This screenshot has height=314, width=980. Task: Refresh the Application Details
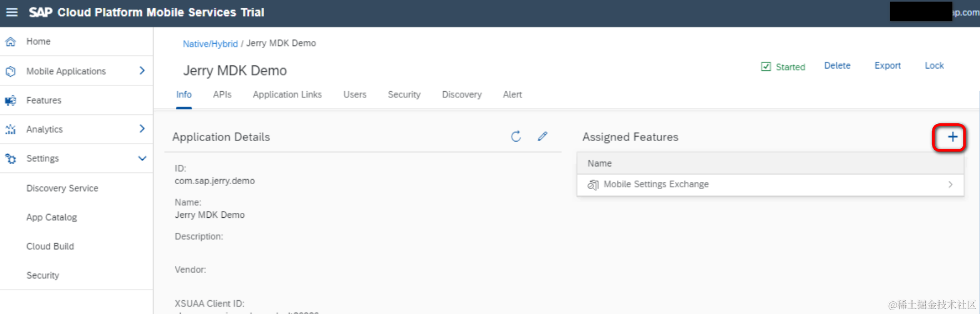516,137
